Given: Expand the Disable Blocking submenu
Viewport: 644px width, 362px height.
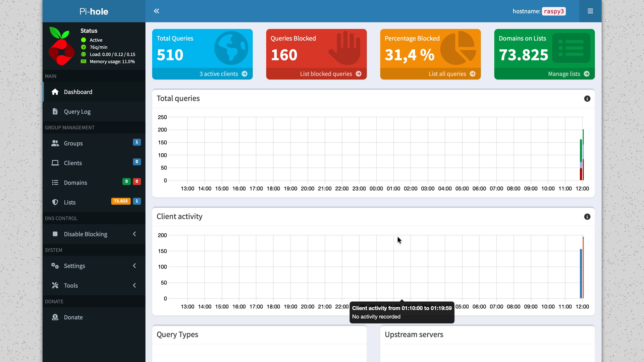Looking at the screenshot, I should point(134,234).
